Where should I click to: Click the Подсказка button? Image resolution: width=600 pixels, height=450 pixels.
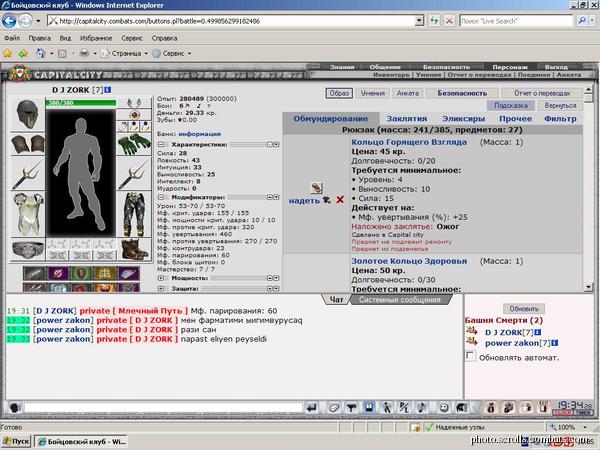pyautogui.click(x=511, y=105)
